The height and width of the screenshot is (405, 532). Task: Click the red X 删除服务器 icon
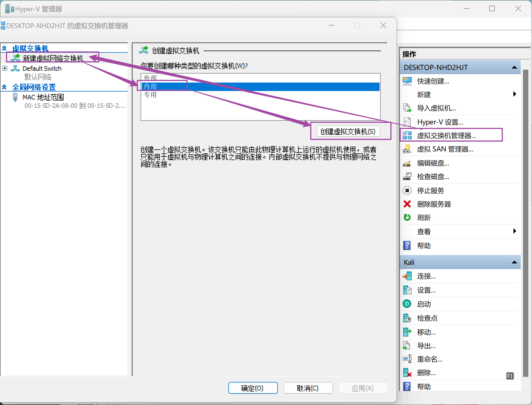(x=407, y=204)
